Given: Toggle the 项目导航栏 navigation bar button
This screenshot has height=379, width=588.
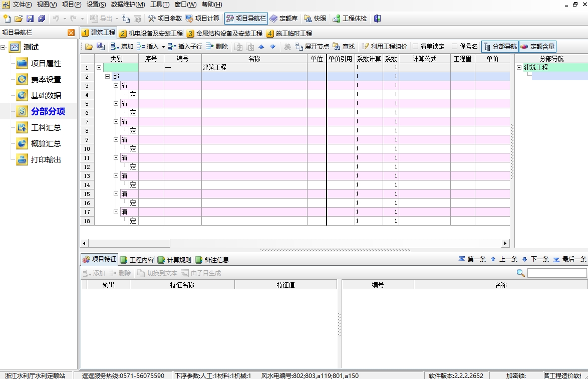Looking at the screenshot, I should (246, 19).
